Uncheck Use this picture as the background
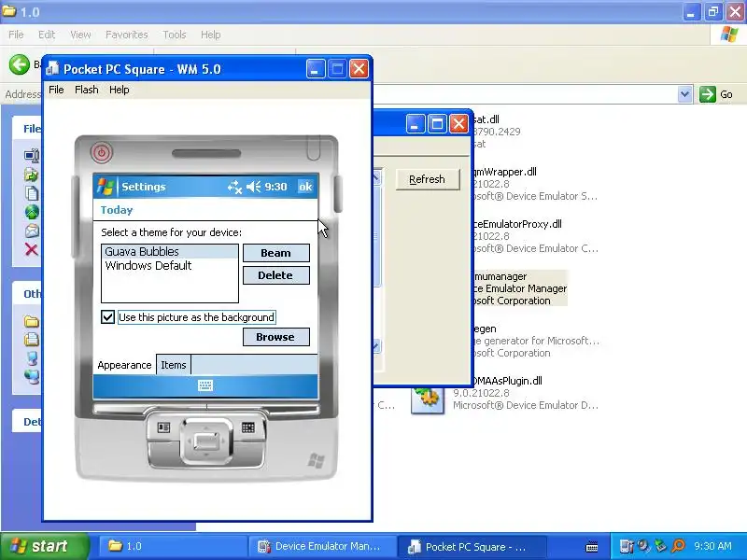The width and height of the screenshot is (747, 560). [107, 317]
